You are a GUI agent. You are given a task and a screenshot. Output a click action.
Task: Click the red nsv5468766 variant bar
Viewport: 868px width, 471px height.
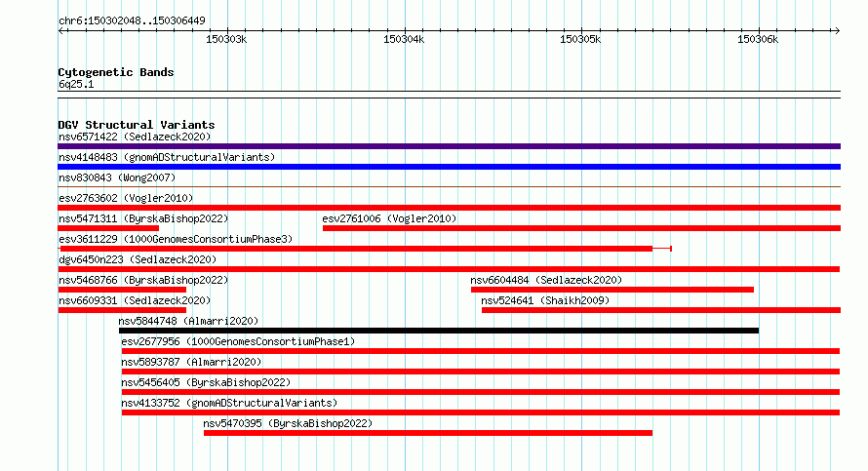point(122,290)
